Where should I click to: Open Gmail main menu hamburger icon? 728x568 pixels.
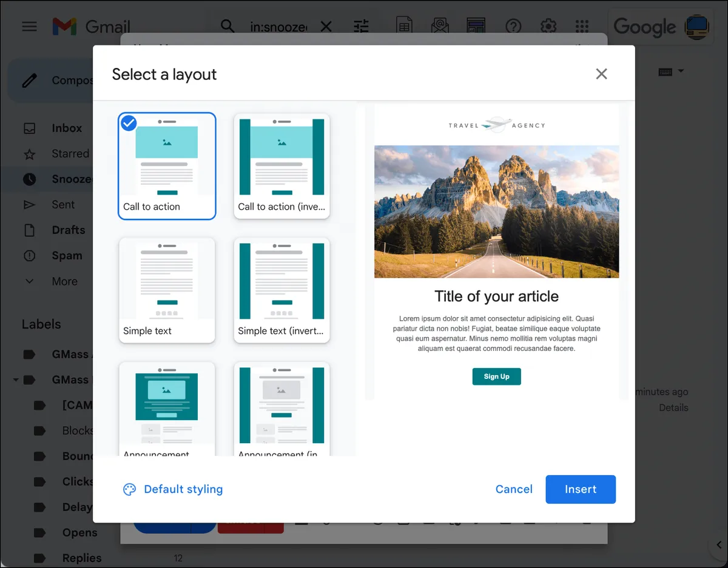[x=29, y=27]
